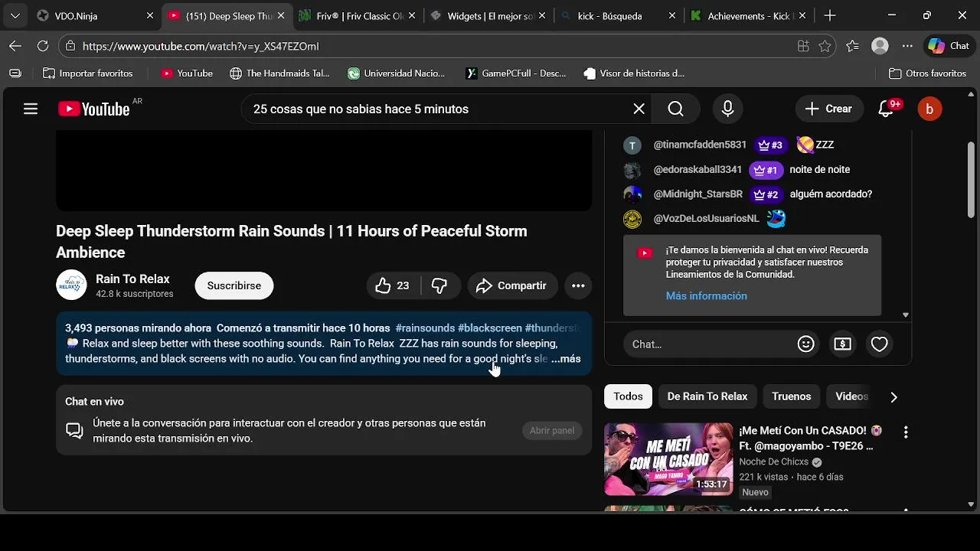Viewport: 980px width, 551px height.
Task: Open the Importar favoritos bookmark
Action: point(87,73)
